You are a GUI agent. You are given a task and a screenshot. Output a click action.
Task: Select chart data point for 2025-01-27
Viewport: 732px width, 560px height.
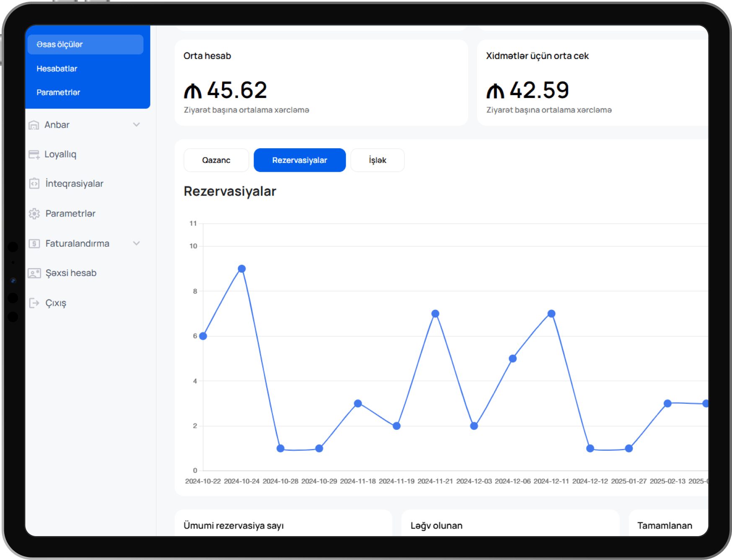(x=629, y=448)
